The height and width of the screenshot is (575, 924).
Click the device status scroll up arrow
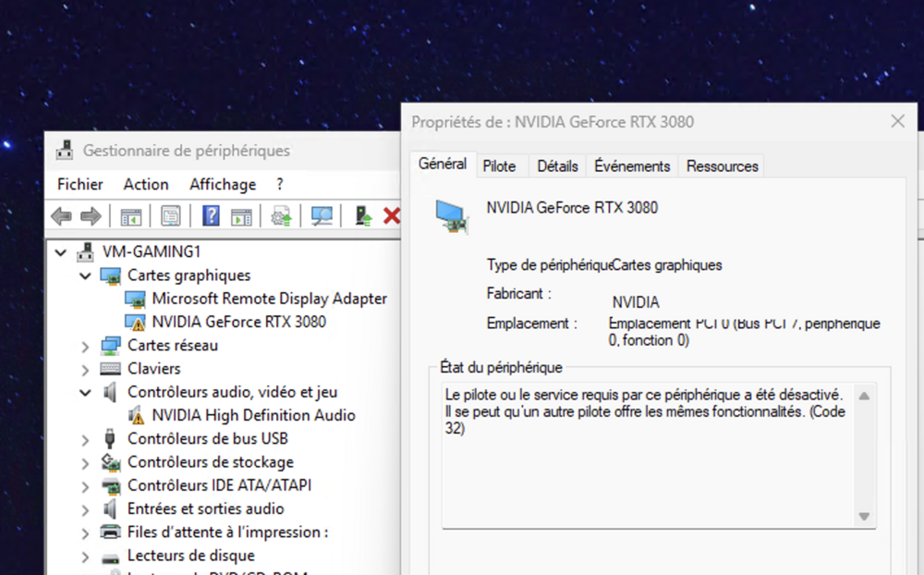point(864,397)
